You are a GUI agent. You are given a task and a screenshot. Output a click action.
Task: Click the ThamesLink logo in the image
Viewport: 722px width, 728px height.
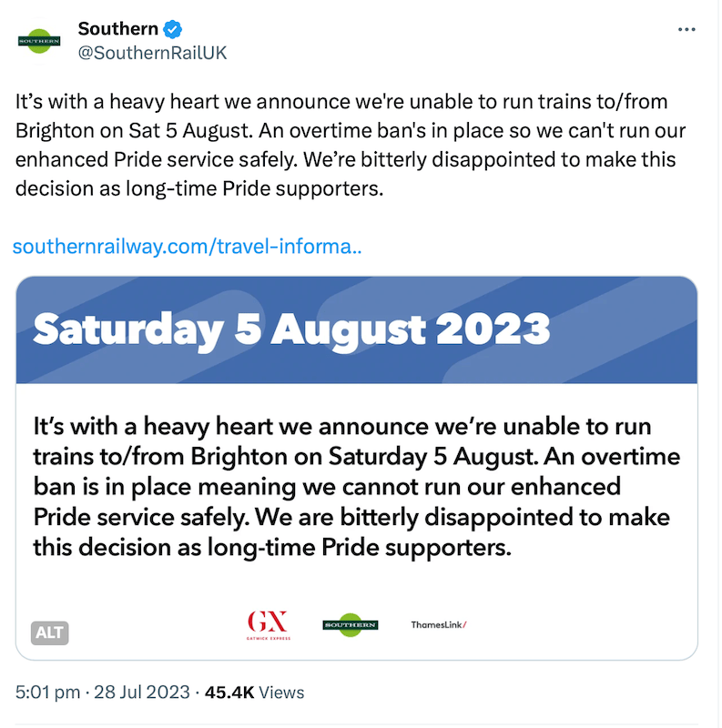tap(438, 625)
